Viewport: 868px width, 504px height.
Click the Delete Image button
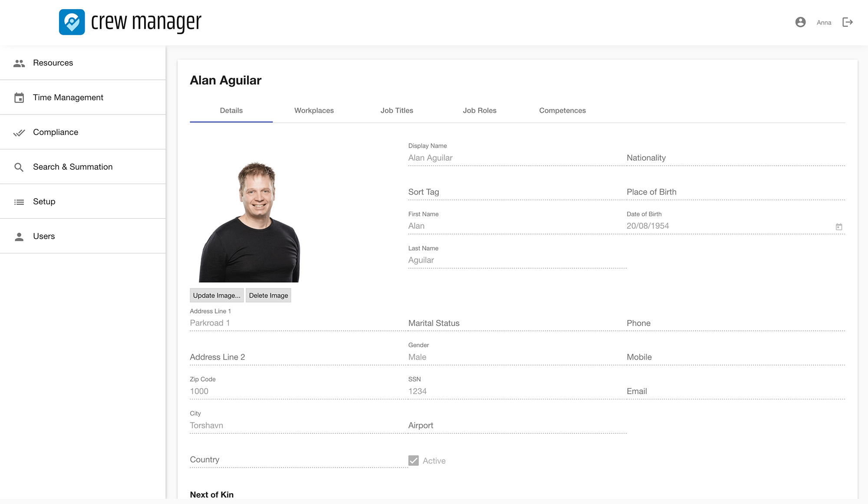coord(268,295)
